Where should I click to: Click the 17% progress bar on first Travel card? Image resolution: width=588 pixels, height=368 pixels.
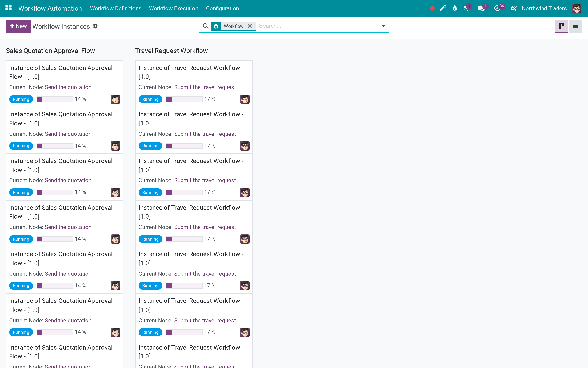tap(184, 99)
